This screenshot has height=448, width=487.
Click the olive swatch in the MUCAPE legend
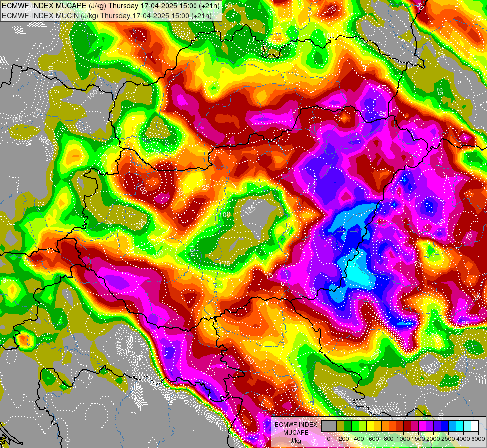click(340, 426)
